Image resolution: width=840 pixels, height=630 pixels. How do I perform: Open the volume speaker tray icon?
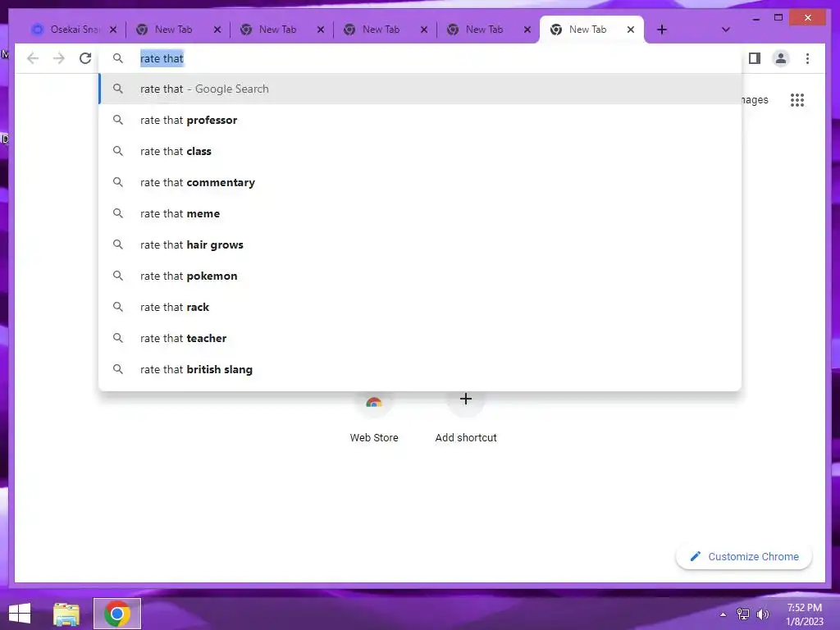762,614
